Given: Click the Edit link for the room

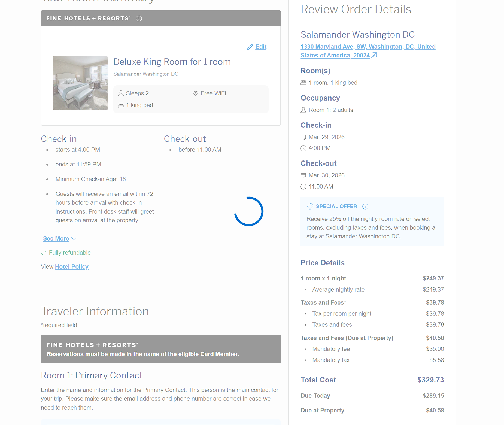Looking at the screenshot, I should [x=261, y=47].
